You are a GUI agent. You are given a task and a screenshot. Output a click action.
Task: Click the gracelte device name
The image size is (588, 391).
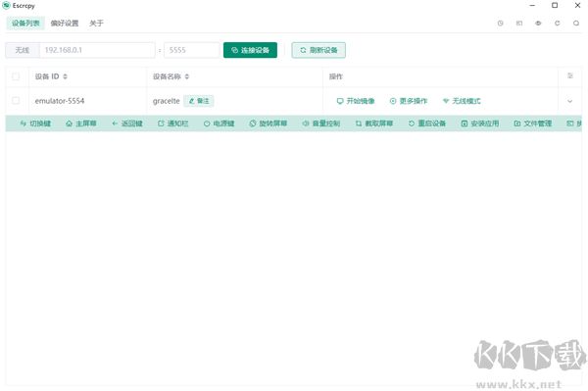click(x=167, y=101)
